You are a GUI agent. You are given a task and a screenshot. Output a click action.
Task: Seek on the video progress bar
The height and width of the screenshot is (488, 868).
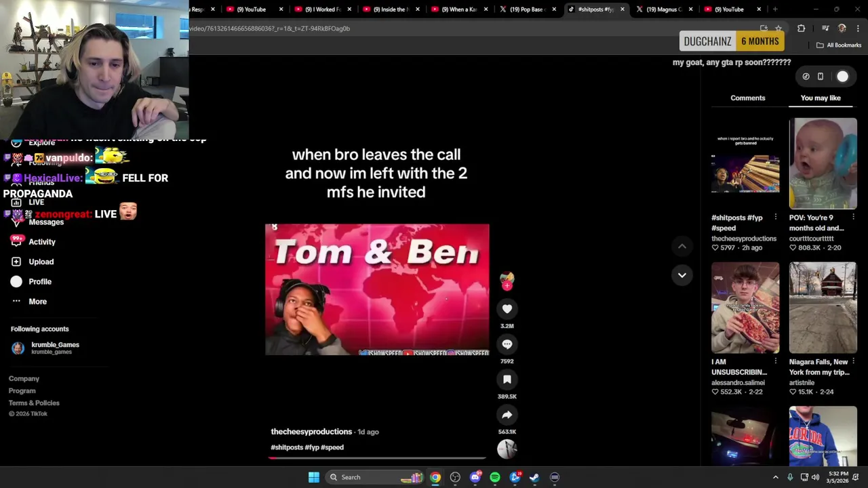pos(377,458)
